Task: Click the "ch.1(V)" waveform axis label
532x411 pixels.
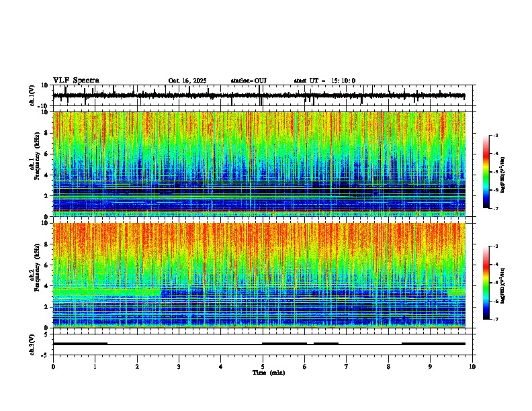Action: (x=32, y=95)
